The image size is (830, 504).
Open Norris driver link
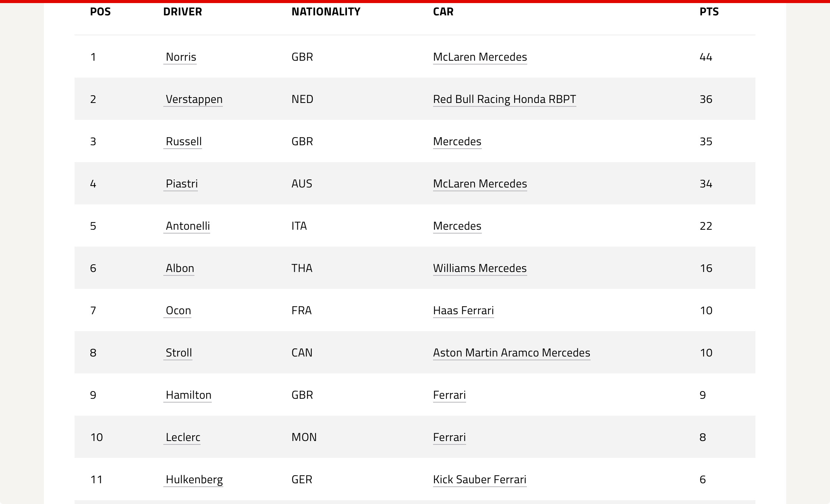pyautogui.click(x=180, y=57)
